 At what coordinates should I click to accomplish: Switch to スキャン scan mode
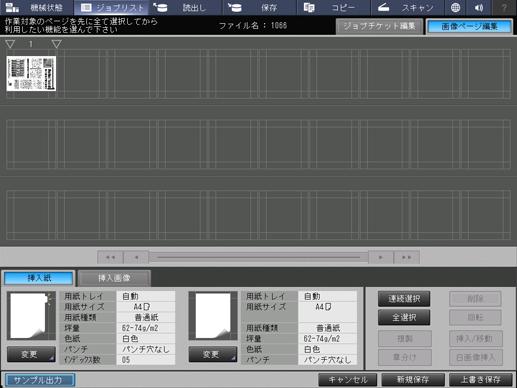click(408, 7)
